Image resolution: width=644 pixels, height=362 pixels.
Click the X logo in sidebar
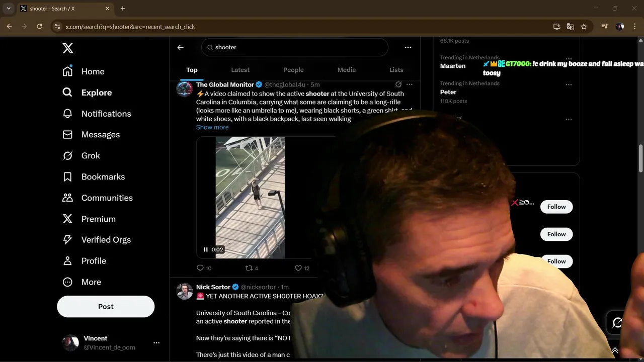68,48
